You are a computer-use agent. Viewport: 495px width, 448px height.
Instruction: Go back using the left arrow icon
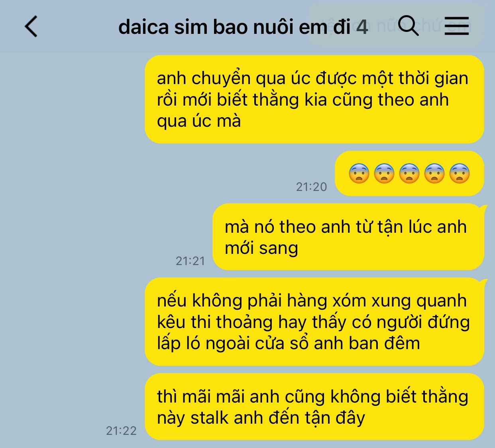pos(31,27)
